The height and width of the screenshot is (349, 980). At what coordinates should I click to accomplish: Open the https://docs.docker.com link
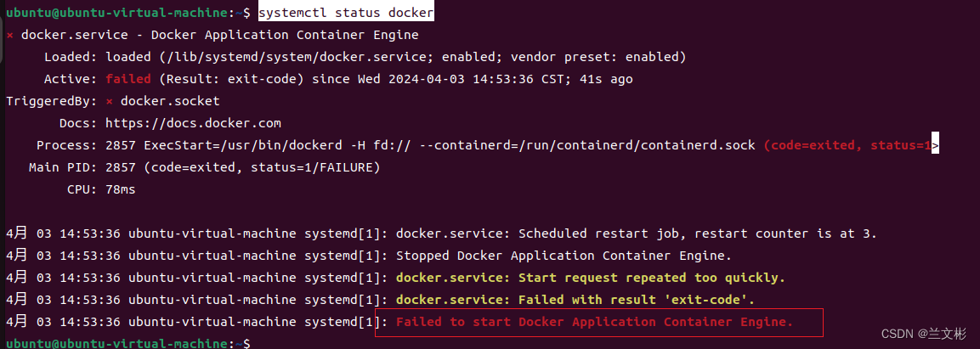click(x=193, y=123)
